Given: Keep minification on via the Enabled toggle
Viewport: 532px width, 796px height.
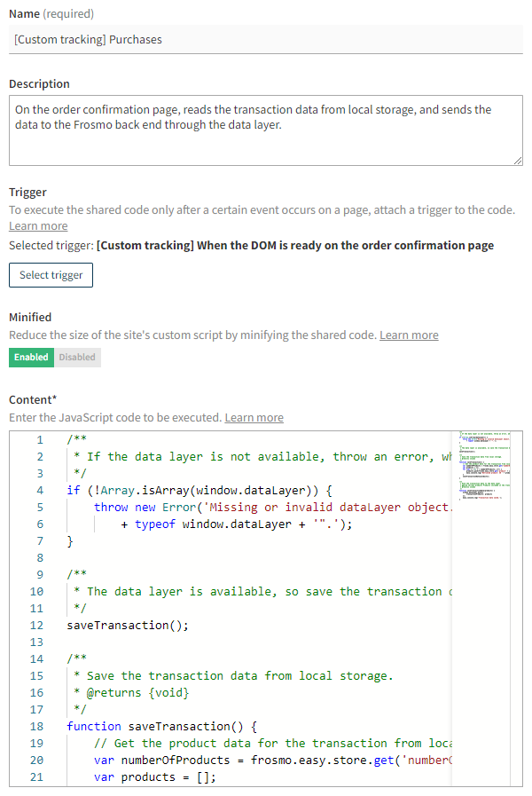Looking at the screenshot, I should (x=30, y=357).
